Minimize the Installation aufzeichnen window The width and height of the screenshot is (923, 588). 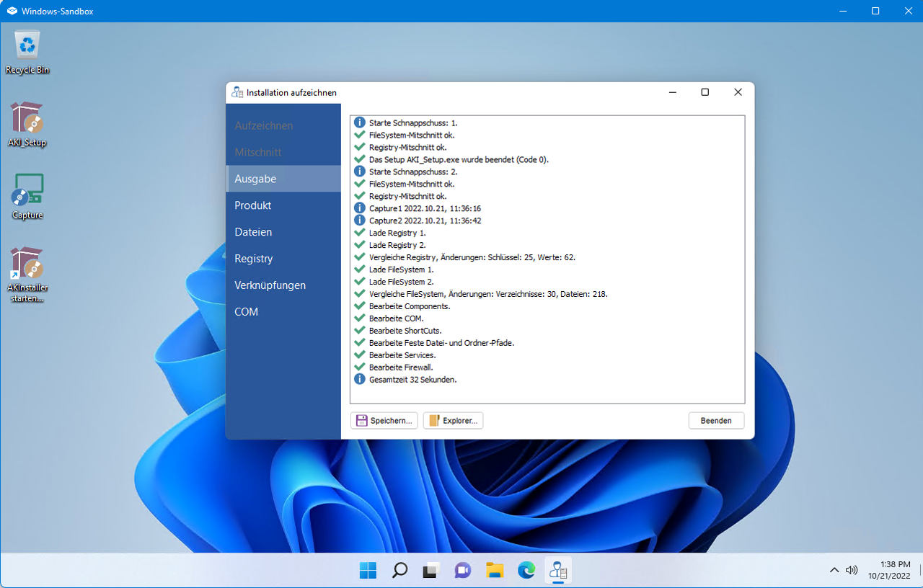coord(672,92)
